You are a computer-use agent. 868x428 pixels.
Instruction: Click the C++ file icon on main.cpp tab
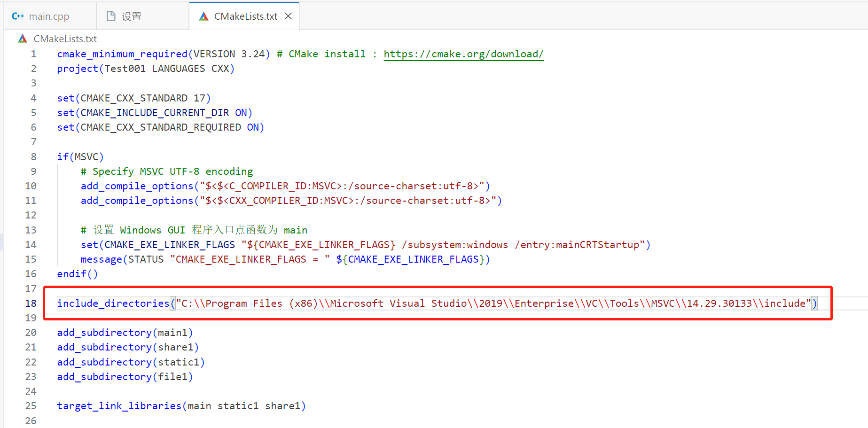18,16
